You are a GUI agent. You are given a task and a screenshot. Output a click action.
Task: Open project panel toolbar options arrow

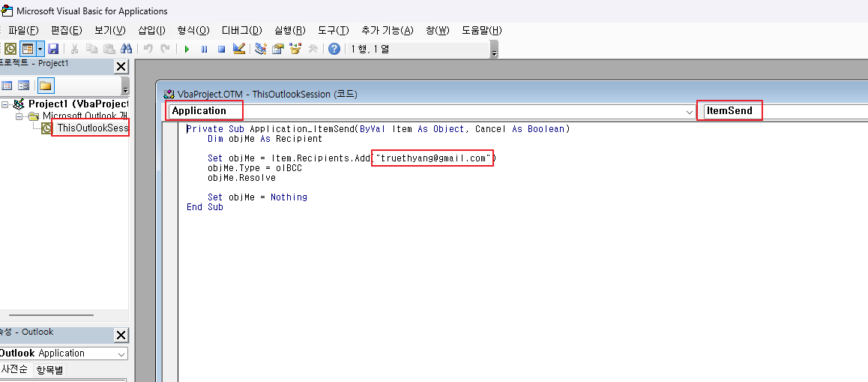tap(125, 88)
